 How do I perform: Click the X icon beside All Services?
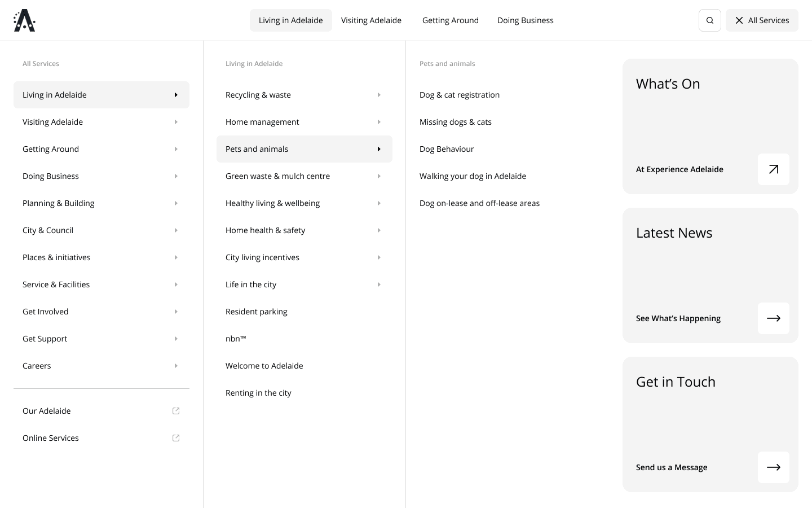pyautogui.click(x=739, y=20)
